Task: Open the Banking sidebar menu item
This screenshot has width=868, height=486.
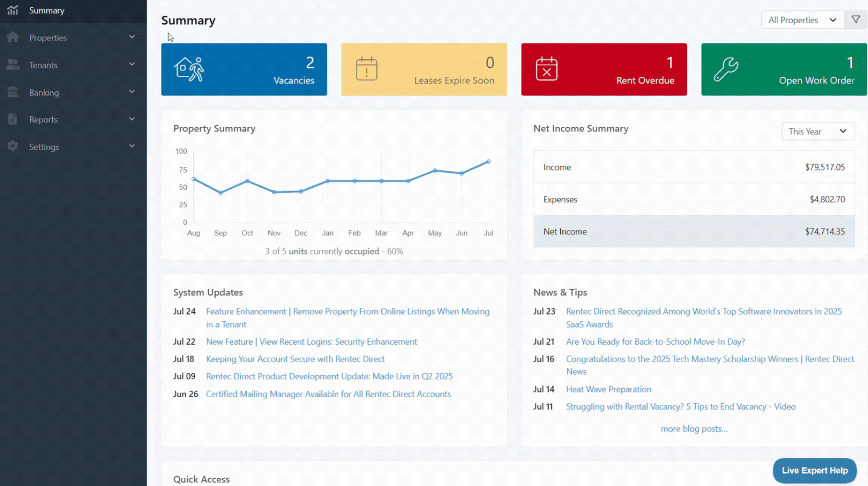Action: click(x=44, y=93)
